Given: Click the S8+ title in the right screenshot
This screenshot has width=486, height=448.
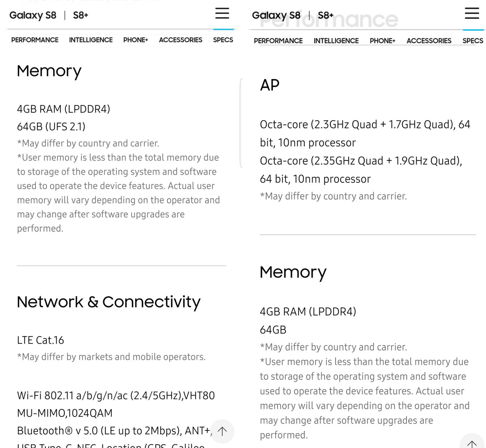Looking at the screenshot, I should (x=326, y=15).
